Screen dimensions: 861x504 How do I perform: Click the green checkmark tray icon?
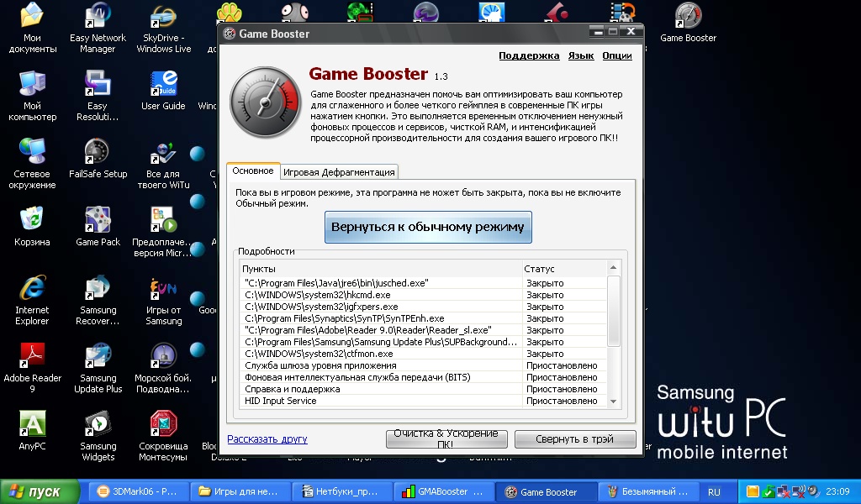pos(769,491)
